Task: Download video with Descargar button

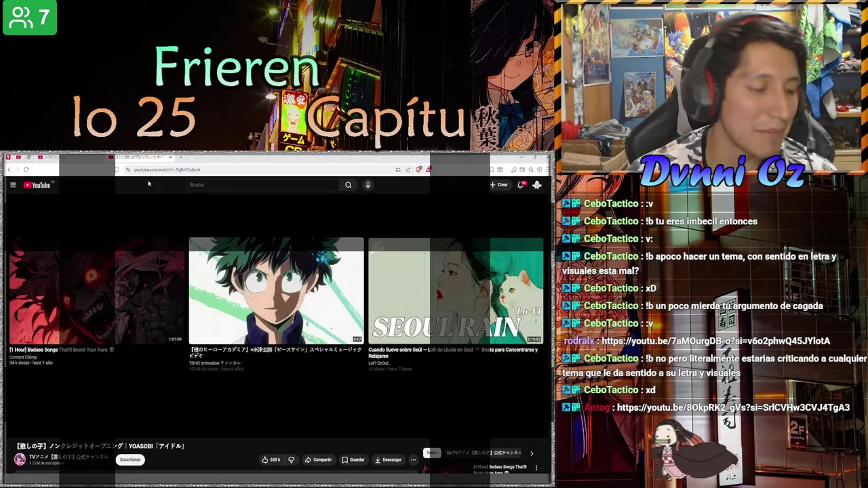Action: point(388,460)
